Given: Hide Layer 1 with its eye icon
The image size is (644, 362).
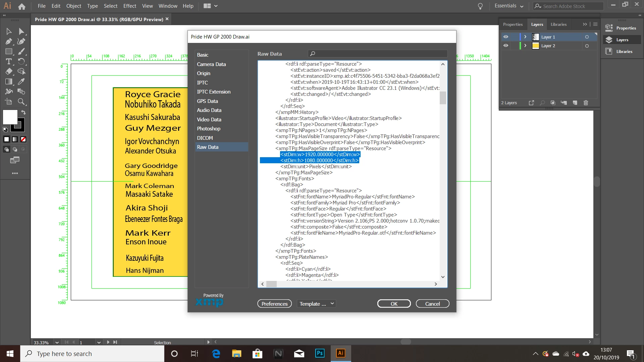Looking at the screenshot, I should tap(506, 37).
